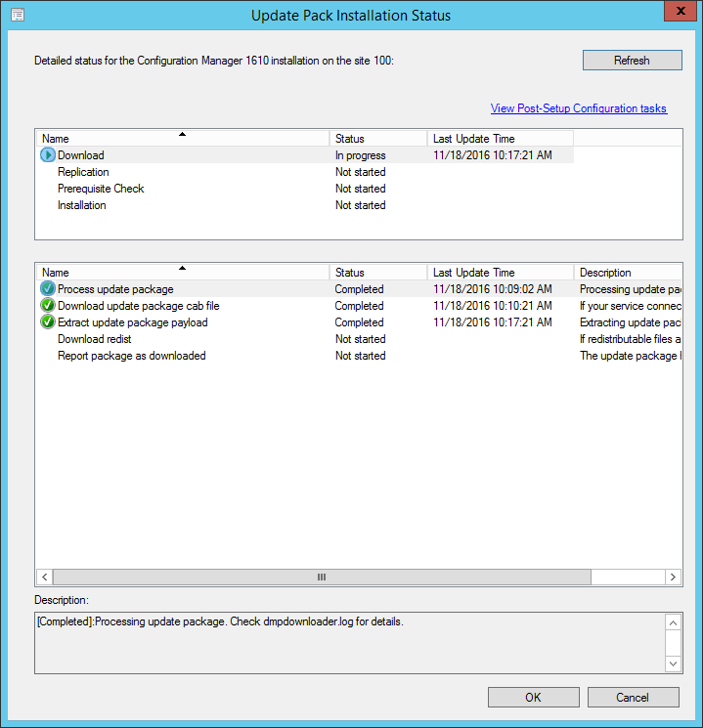Click timestamp 11/18/2016 10:10:21 AM
The width and height of the screenshot is (703, 728).
click(x=493, y=306)
